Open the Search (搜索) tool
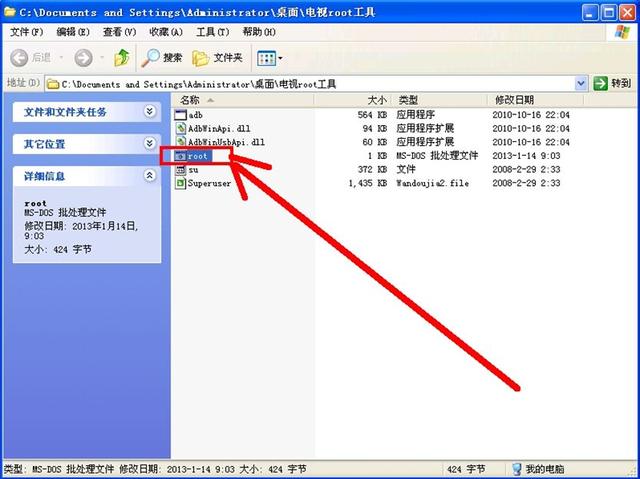 pyautogui.click(x=162, y=58)
